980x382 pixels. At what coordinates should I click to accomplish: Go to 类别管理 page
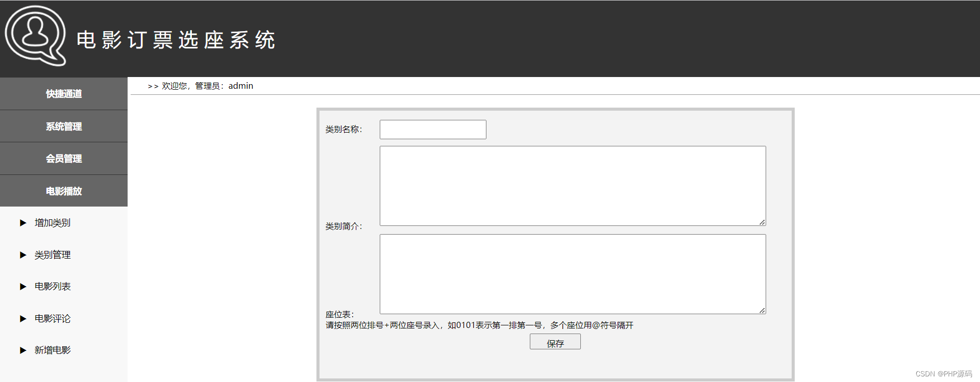[53, 255]
